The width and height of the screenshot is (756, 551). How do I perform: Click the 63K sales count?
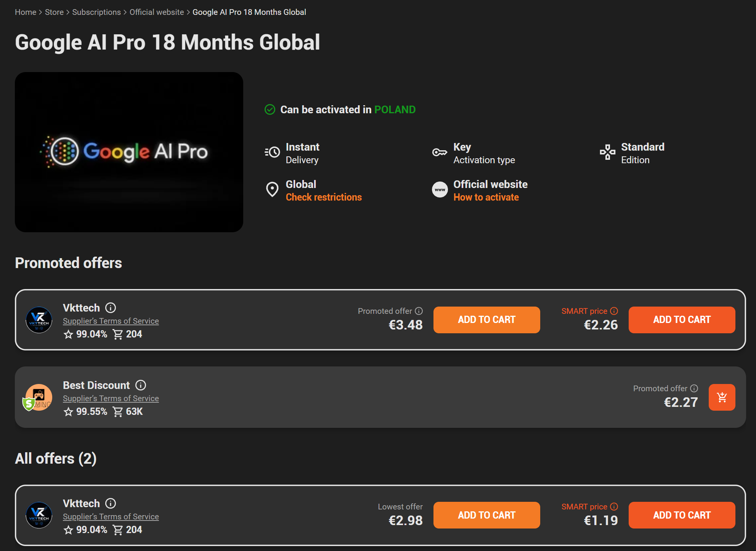(x=134, y=411)
